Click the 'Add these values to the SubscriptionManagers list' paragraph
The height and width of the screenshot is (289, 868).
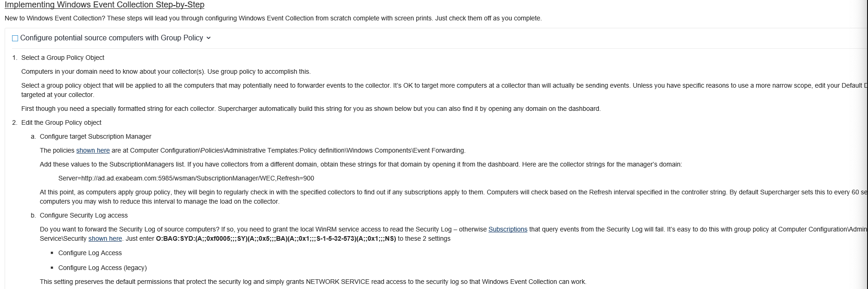point(361,164)
